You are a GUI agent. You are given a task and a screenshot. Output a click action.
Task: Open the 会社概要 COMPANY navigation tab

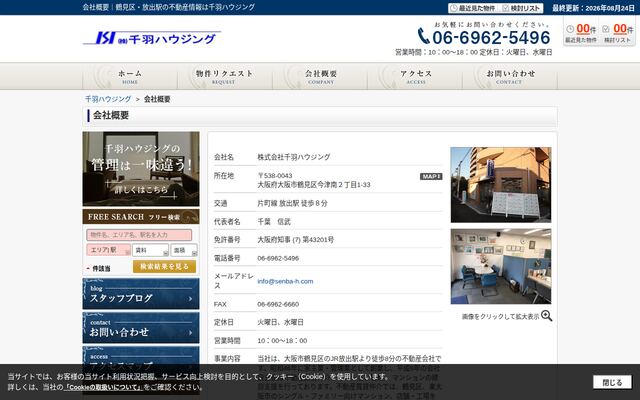[320, 76]
